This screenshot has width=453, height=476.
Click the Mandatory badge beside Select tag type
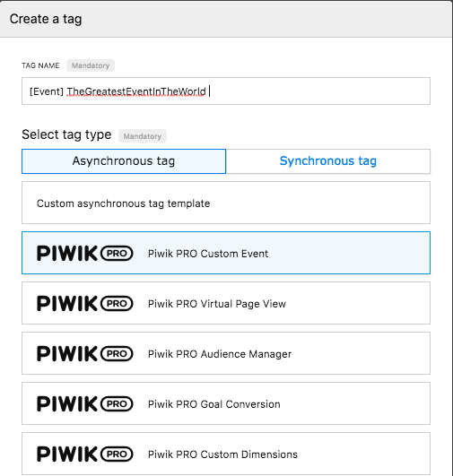click(143, 136)
